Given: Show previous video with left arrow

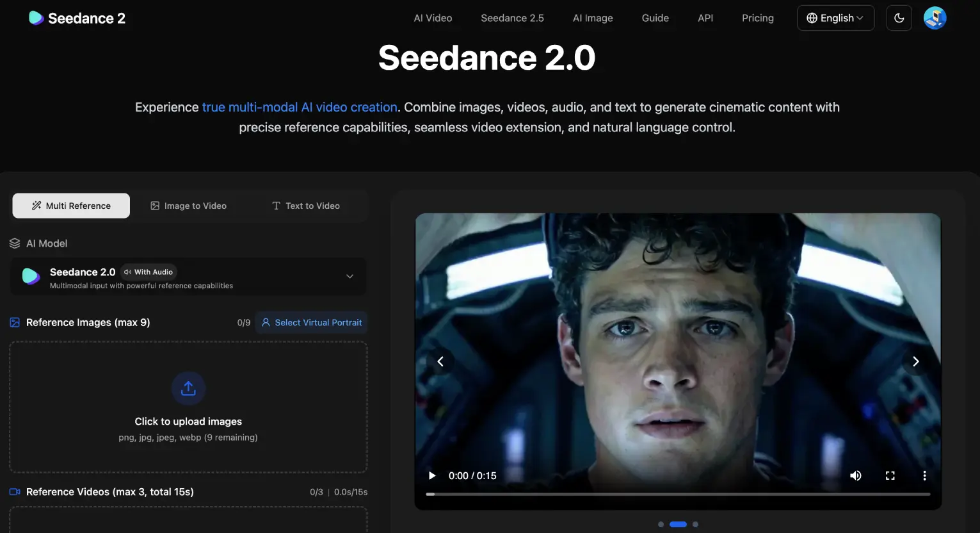Looking at the screenshot, I should click(440, 361).
